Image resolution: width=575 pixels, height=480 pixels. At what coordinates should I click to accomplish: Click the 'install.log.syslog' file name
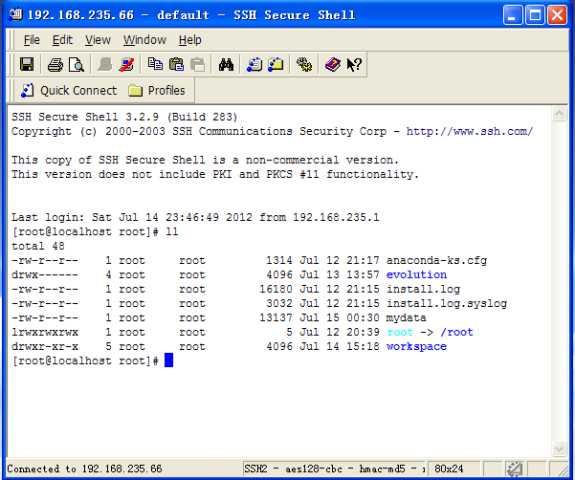[x=446, y=303]
